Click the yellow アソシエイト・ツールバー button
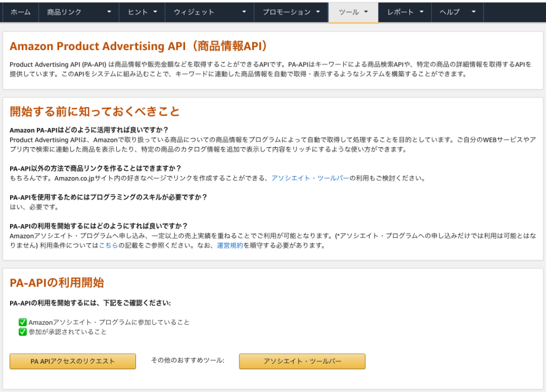 click(x=302, y=362)
